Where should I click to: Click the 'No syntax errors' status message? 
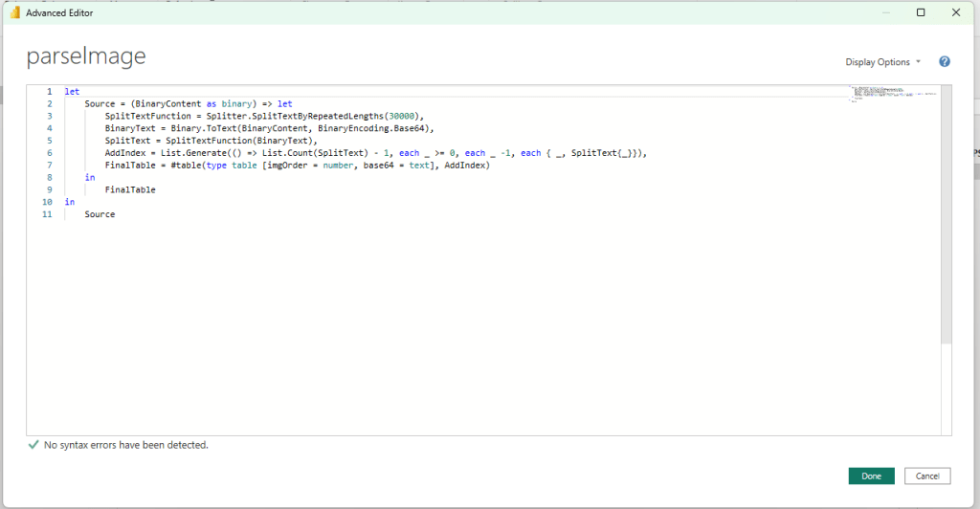point(125,445)
